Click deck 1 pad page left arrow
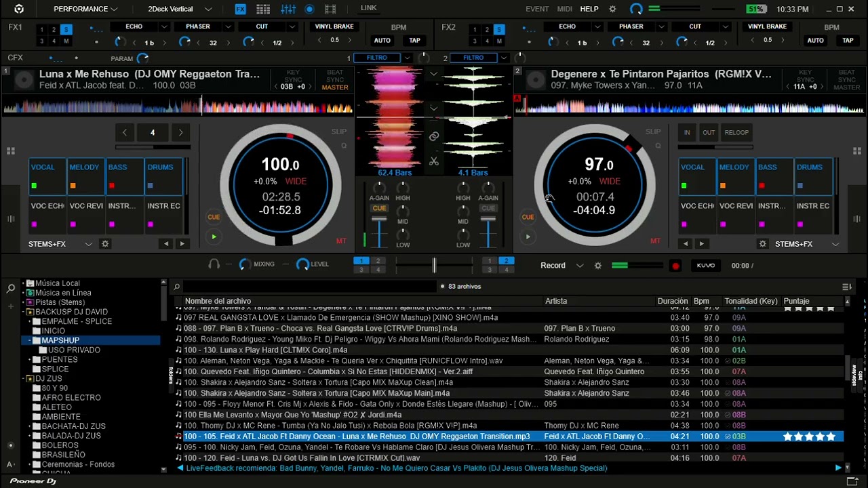Image resolution: width=868 pixels, height=488 pixels. [166, 244]
